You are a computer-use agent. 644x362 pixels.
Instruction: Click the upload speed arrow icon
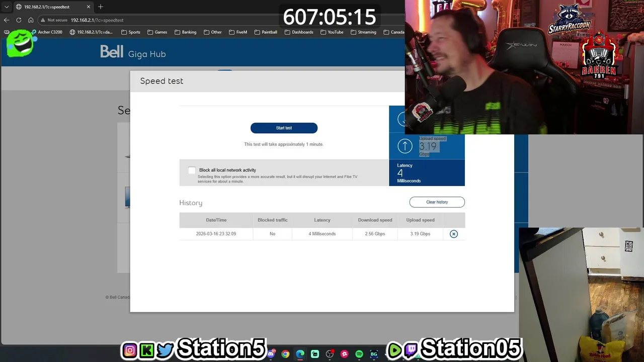pyautogui.click(x=405, y=146)
